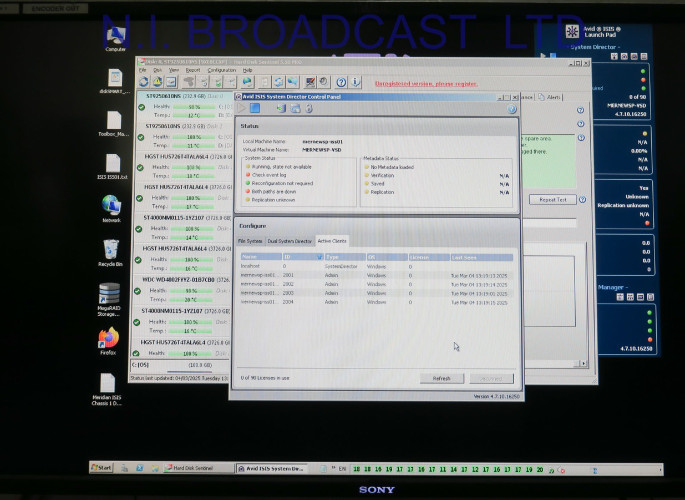The height and width of the screenshot is (500, 685).
Task: Open the Toolbox_Ma... desktop file
Action: [x=114, y=124]
